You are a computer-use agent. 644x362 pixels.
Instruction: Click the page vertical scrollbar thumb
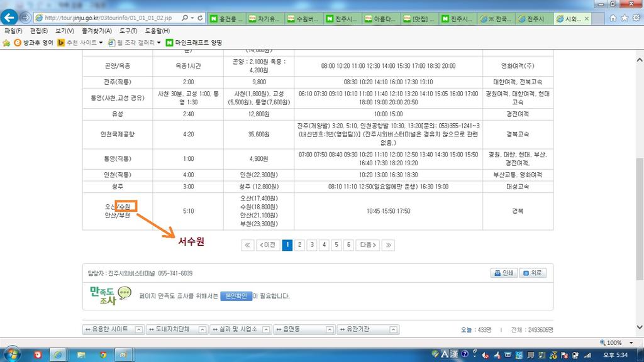click(640, 219)
